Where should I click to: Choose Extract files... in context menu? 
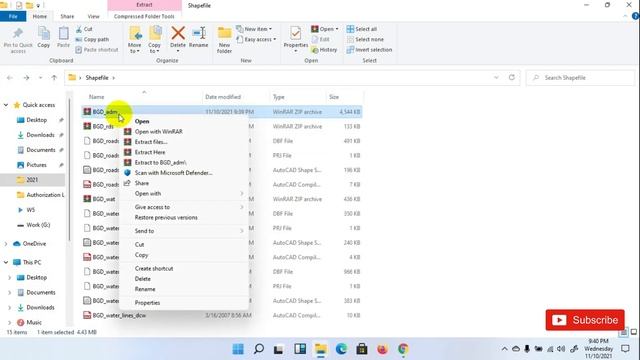point(151,142)
